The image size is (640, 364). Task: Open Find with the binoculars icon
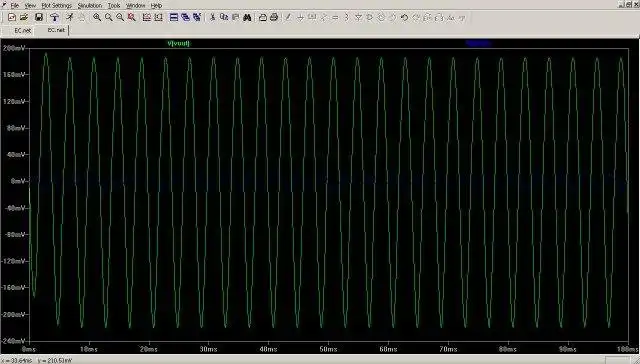point(247,17)
